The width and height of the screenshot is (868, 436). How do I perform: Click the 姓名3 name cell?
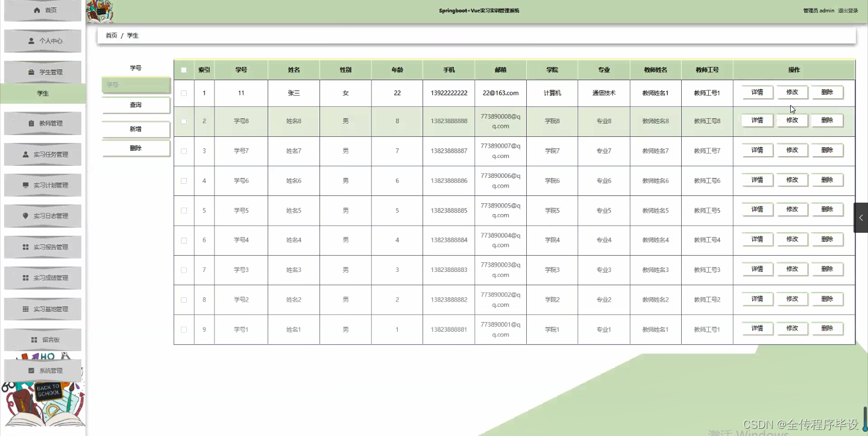click(294, 270)
